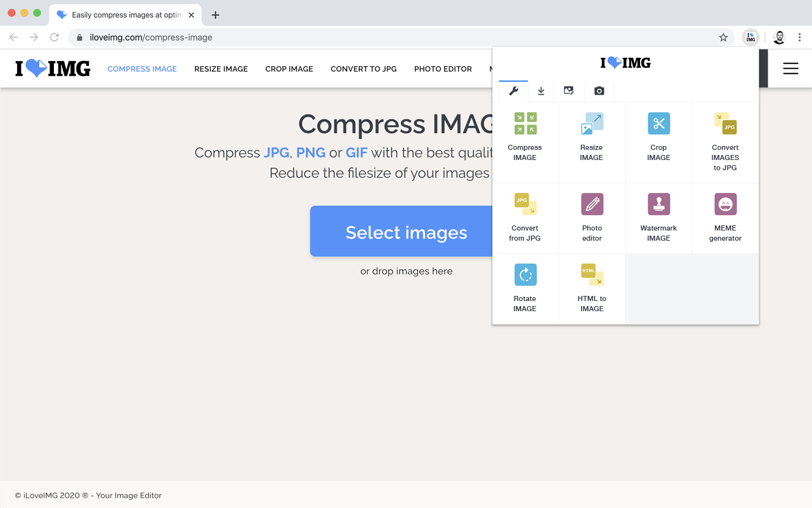Screen dimensions: 812x508
Task: Open the CONVERT TO JPG menu item
Action: (363, 69)
